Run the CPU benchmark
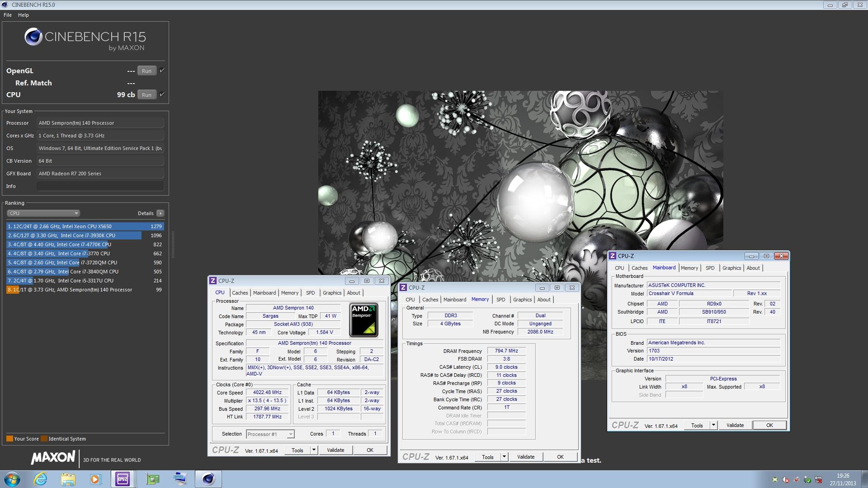Screen dimensions: 868x488 coord(147,94)
